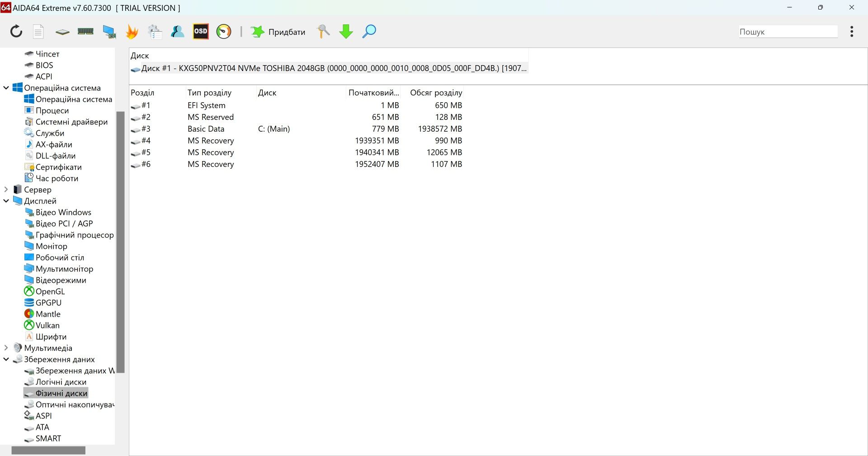Click the tree panel vertical scrollbar
This screenshot has height=456, width=868.
(120, 242)
